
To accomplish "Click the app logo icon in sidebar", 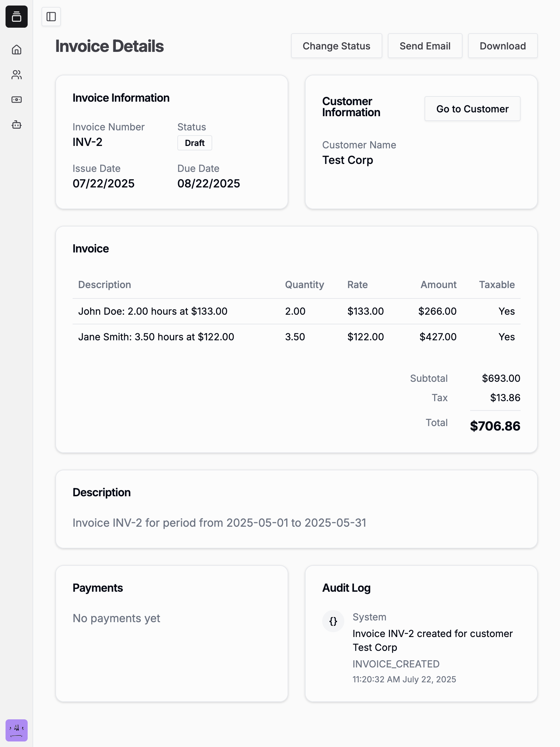I will pos(17,17).
